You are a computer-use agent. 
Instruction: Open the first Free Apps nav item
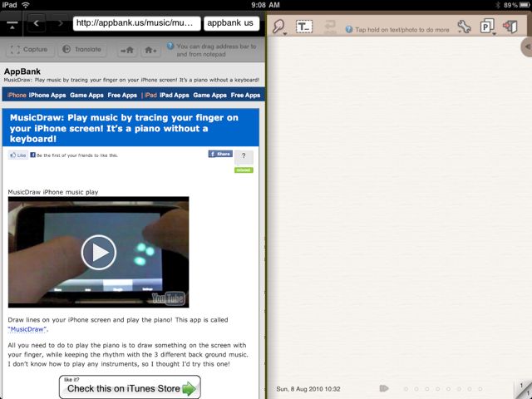coord(122,96)
